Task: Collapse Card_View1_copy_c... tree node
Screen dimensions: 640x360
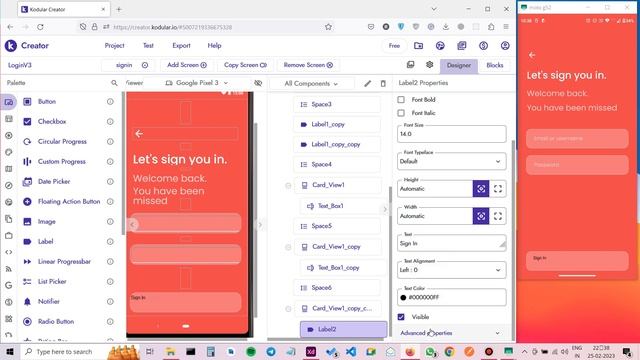Action: tap(288, 309)
